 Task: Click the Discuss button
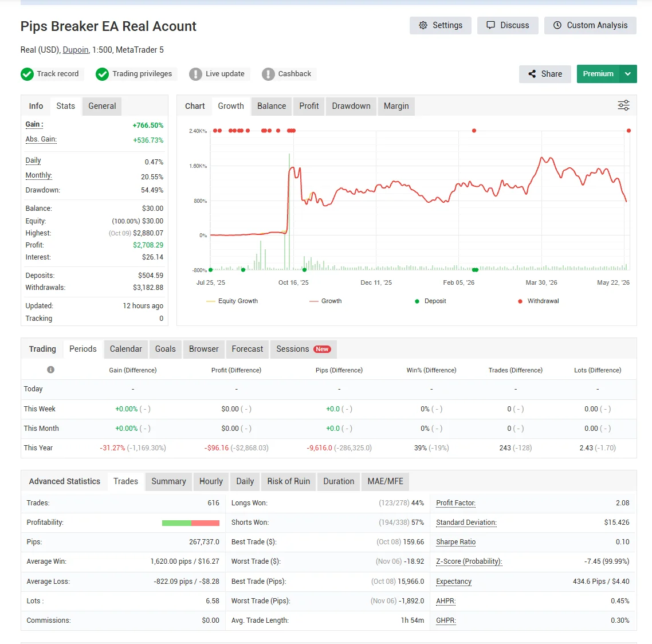pyautogui.click(x=508, y=25)
